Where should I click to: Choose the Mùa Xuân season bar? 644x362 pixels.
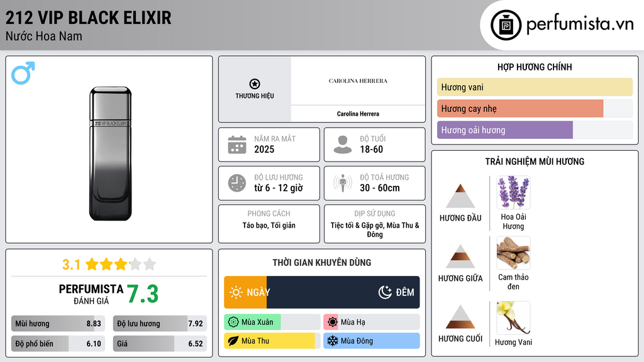pos(272,322)
